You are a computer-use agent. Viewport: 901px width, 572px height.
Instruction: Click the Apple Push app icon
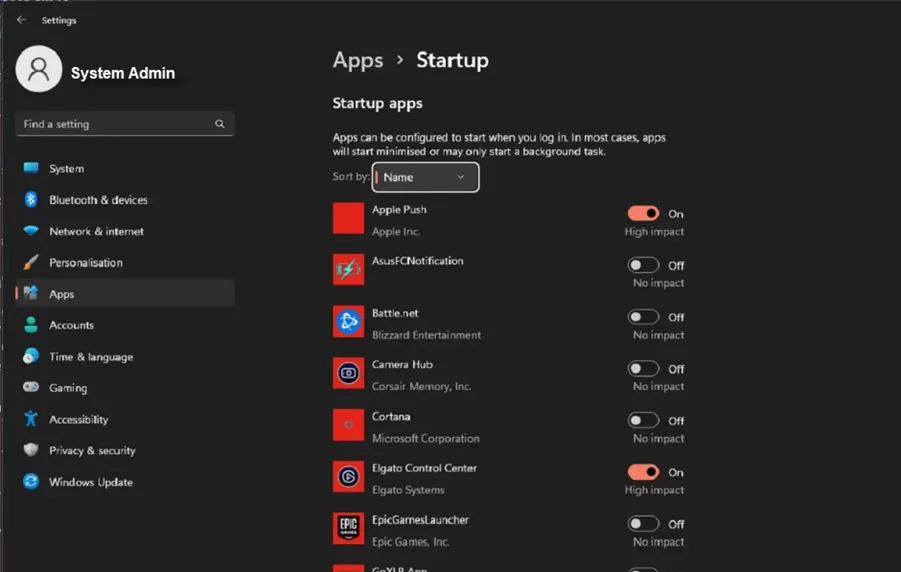point(348,218)
